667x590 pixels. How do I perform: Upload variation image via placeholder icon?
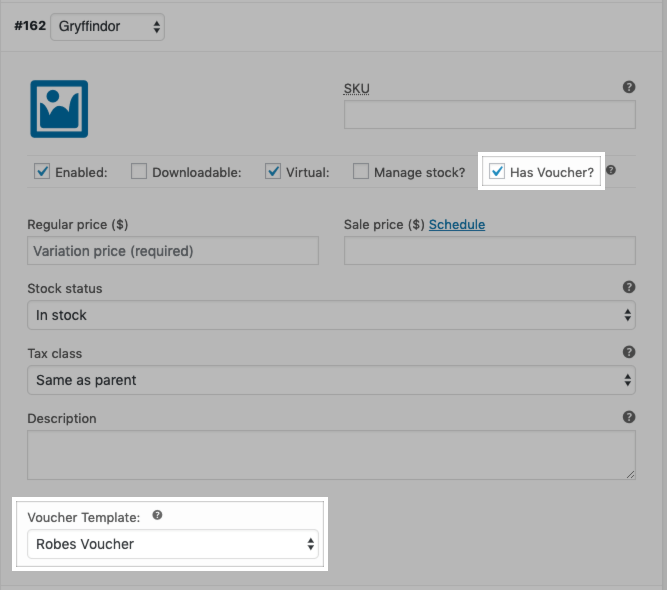click(x=59, y=109)
